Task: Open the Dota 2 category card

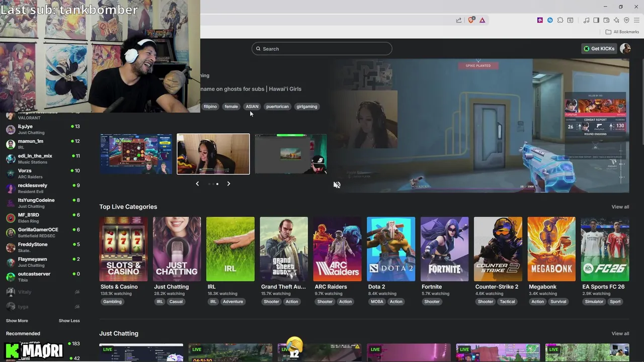Action: tap(391, 249)
